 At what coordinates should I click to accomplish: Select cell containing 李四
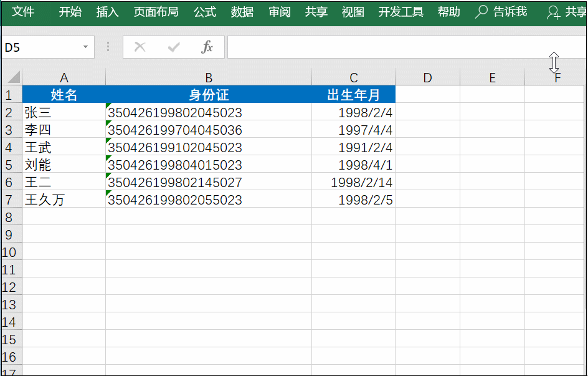pyautogui.click(x=64, y=130)
